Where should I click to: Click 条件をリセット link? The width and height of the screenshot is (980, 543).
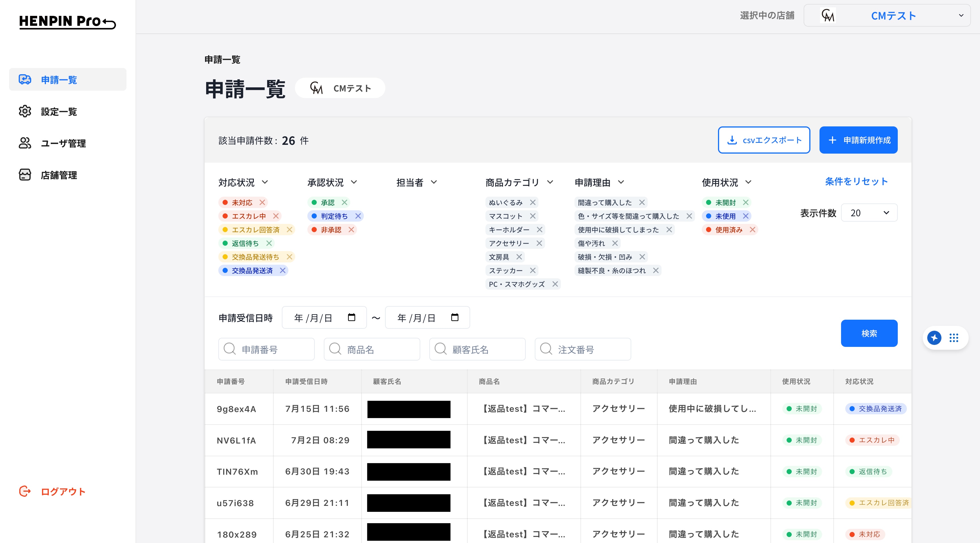(x=856, y=181)
